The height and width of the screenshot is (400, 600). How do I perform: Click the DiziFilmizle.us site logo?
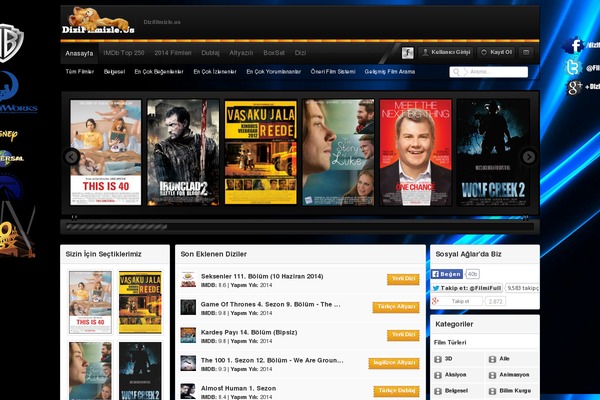tap(98, 20)
